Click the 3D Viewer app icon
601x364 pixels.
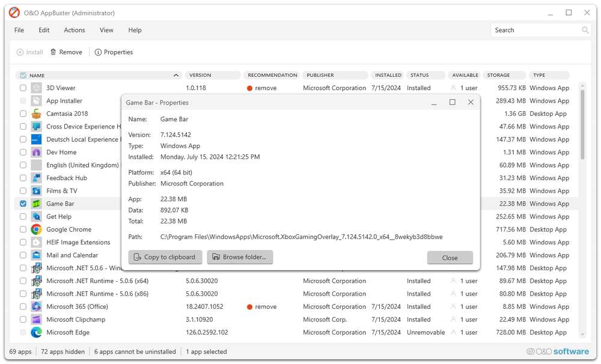[x=36, y=88]
